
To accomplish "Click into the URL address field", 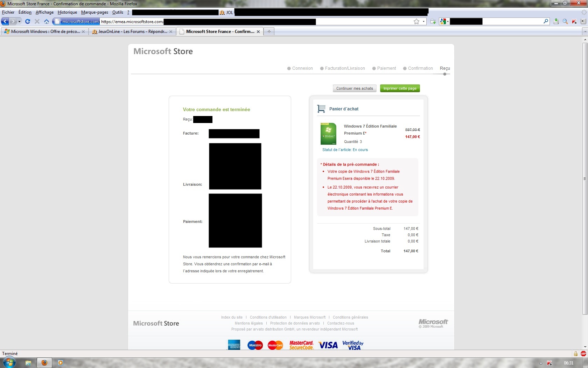I will pos(255,21).
